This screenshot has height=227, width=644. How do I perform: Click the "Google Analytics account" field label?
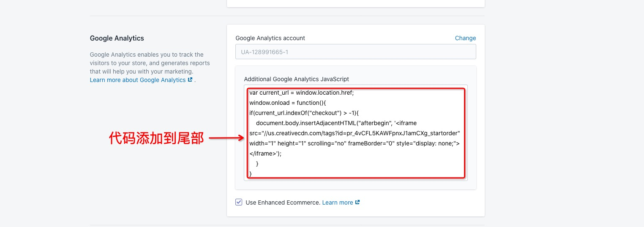point(270,38)
